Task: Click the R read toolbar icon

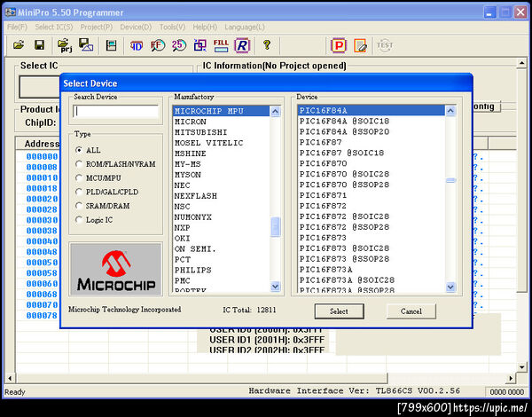Action: [242, 45]
